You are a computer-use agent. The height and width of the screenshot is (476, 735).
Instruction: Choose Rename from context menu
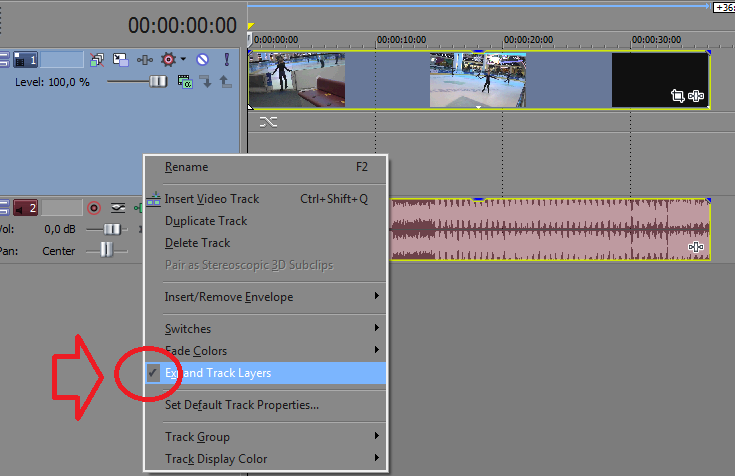click(x=266, y=167)
